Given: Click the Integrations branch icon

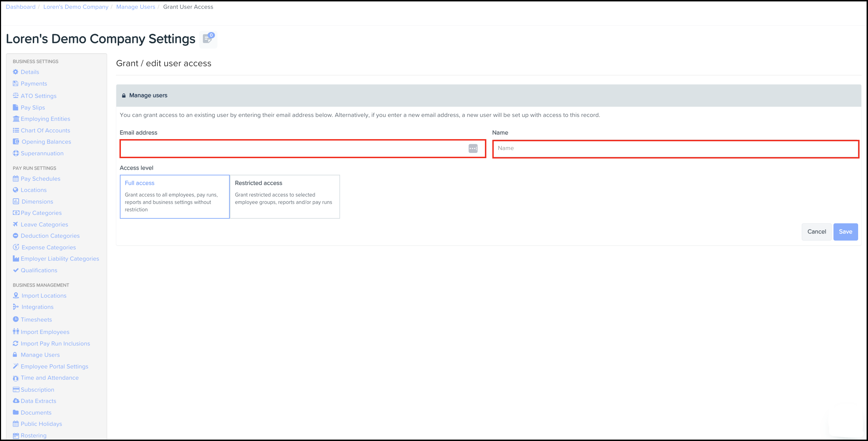Looking at the screenshot, I should (16, 307).
